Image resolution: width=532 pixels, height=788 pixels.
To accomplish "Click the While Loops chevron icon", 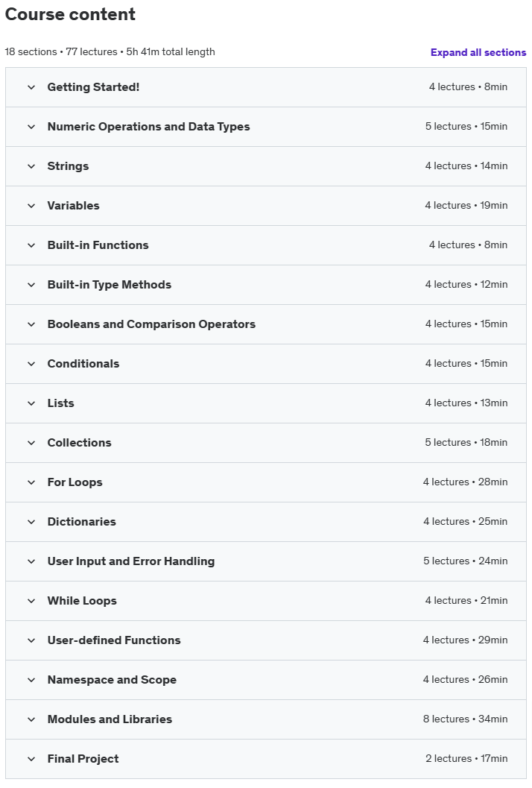I will pos(31,601).
